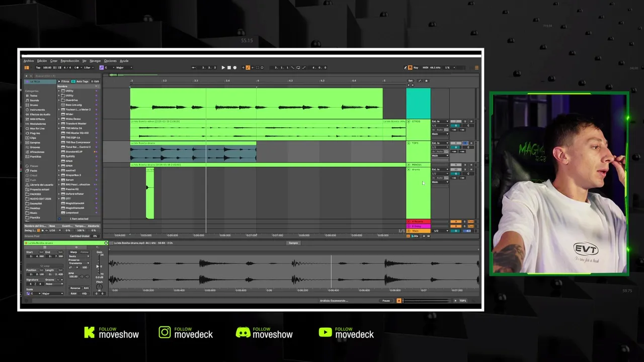
Task: Open the 1 Bar quantization dropdown
Action: coord(89,67)
